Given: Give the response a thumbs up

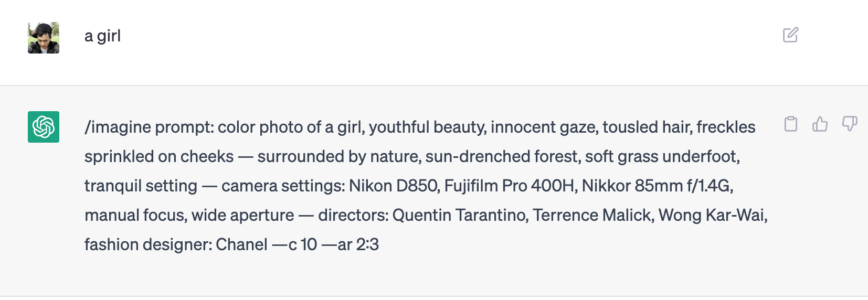Looking at the screenshot, I should (820, 124).
